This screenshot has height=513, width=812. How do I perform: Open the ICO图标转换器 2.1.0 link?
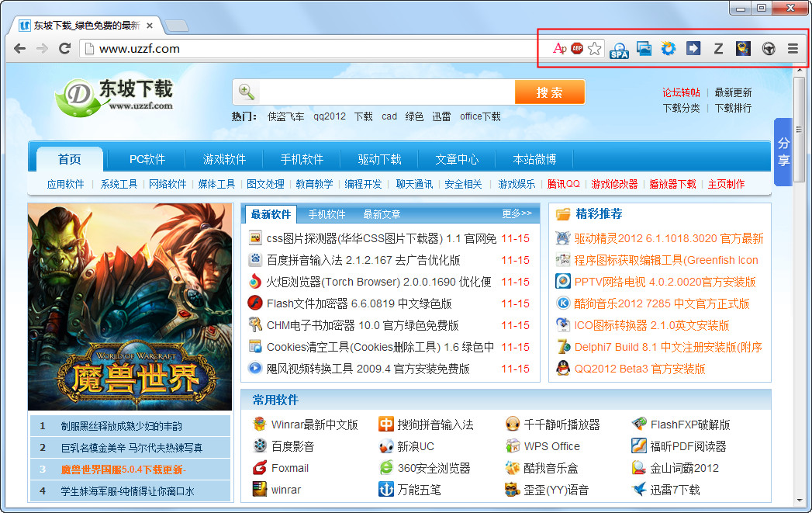[651, 325]
